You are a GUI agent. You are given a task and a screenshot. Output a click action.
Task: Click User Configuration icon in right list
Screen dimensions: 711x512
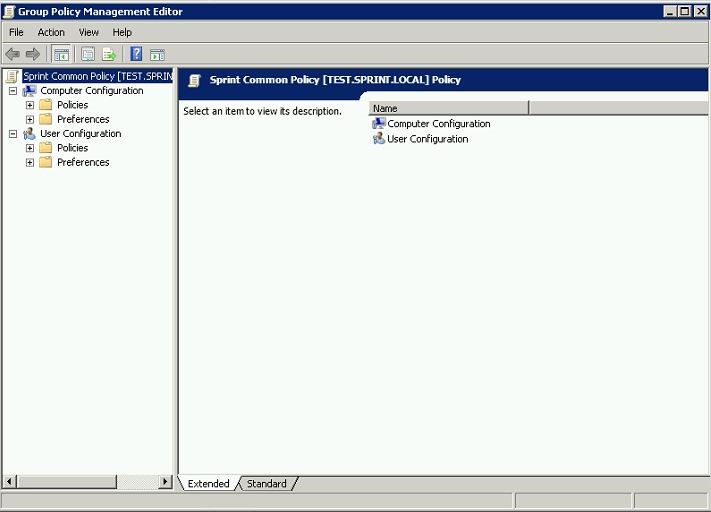[379, 138]
